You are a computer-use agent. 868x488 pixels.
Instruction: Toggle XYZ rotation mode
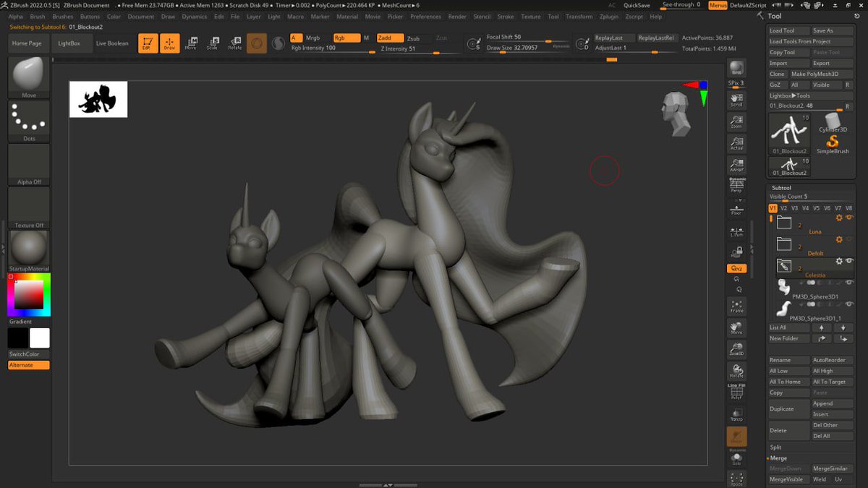pyautogui.click(x=736, y=268)
